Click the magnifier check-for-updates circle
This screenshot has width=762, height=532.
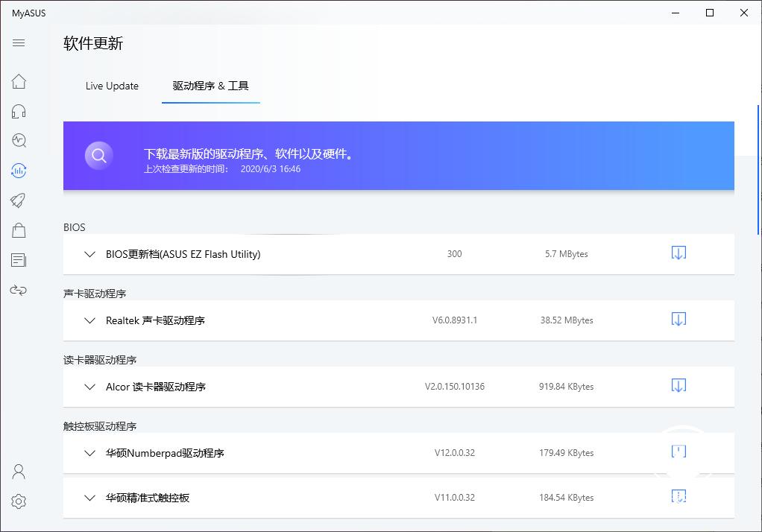(98, 155)
